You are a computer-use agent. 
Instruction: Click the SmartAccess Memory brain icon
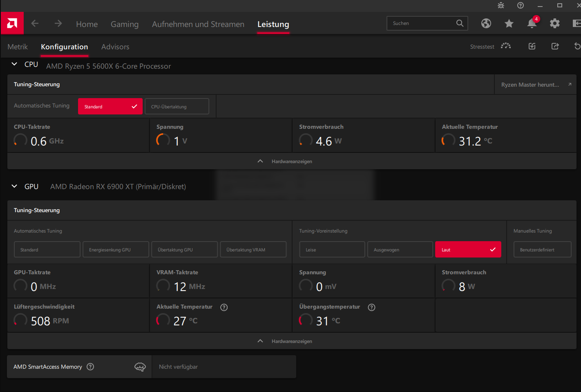[x=140, y=367]
